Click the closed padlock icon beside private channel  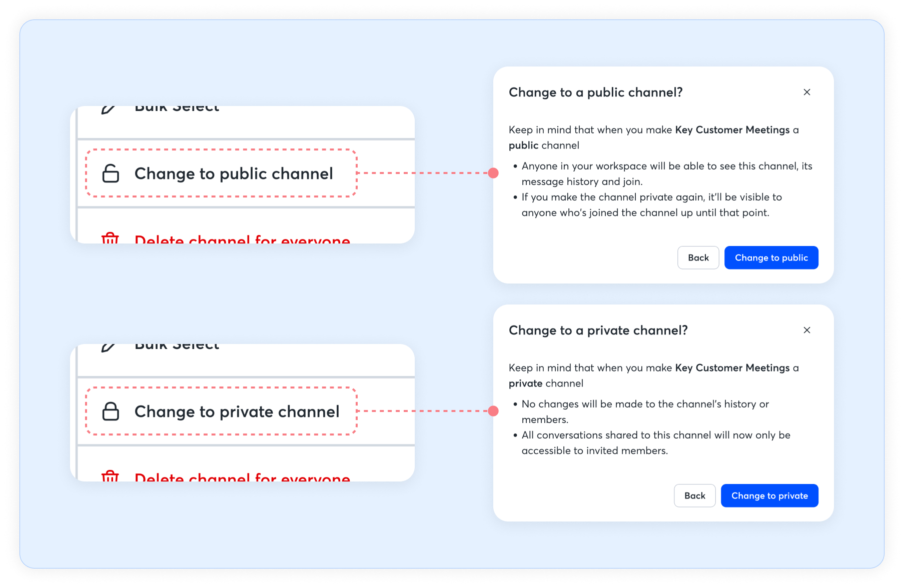click(x=111, y=411)
